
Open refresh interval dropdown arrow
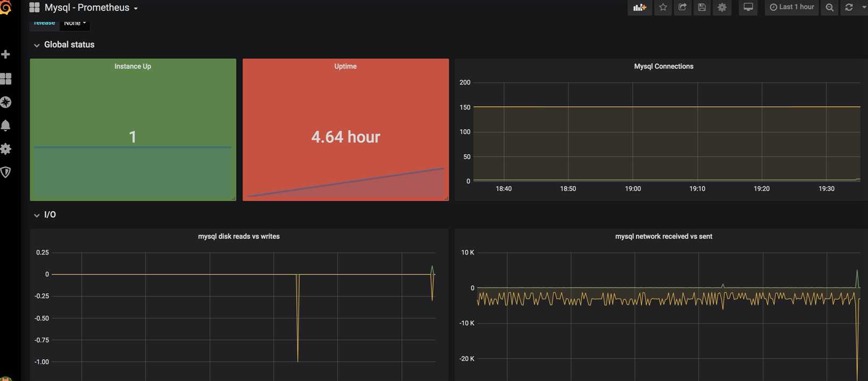pos(864,7)
